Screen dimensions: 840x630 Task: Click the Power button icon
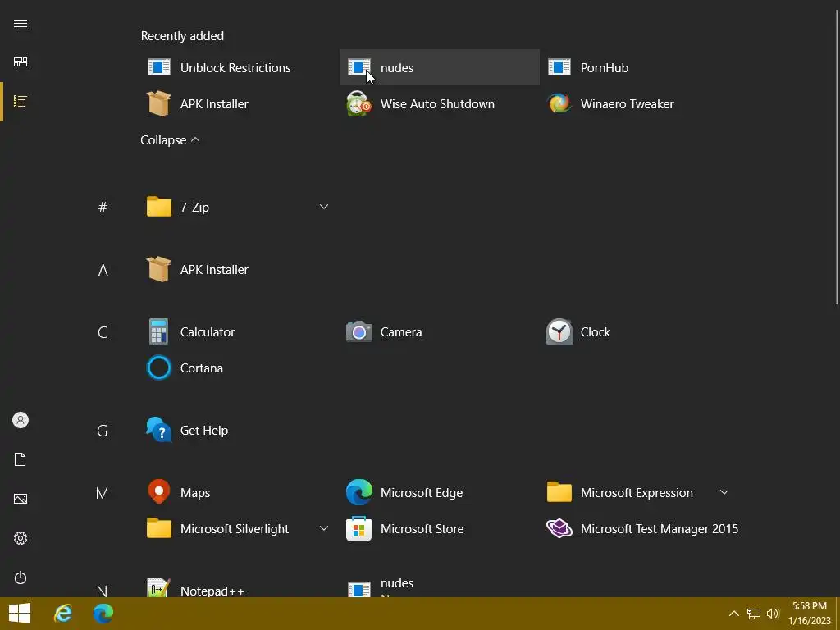click(21, 577)
